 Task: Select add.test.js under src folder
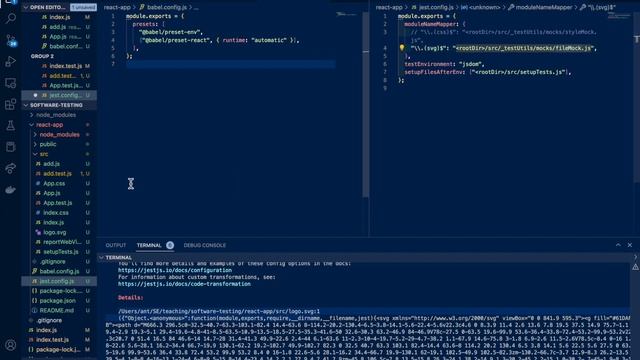click(59, 173)
